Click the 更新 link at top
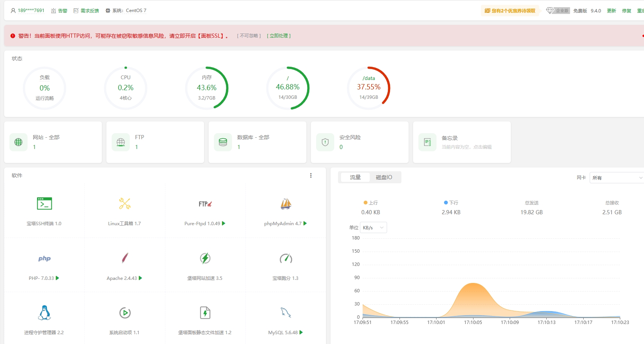 612,11
